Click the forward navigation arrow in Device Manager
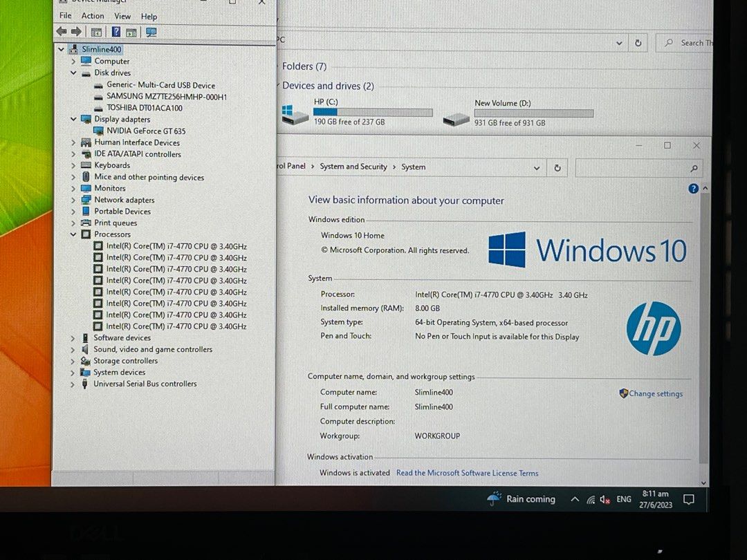 [76, 31]
